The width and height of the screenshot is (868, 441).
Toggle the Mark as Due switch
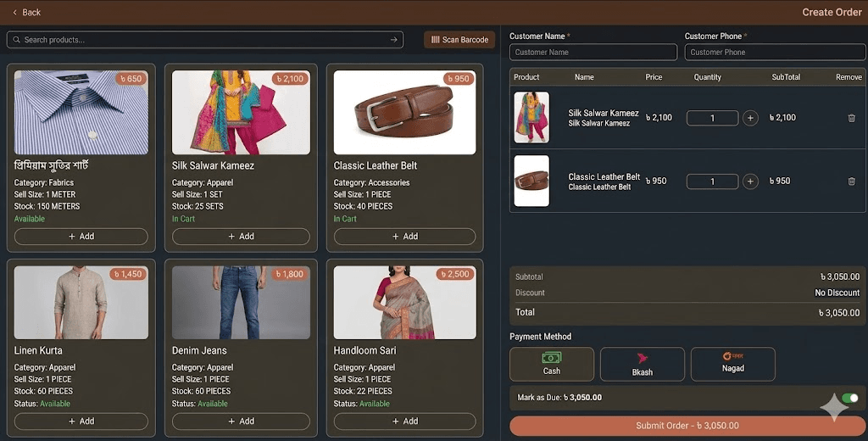[x=849, y=398]
